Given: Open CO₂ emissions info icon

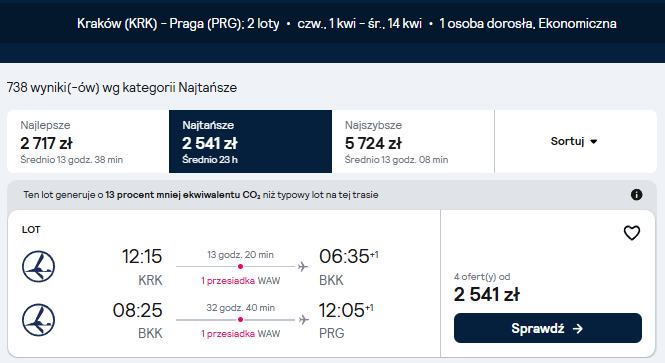Looking at the screenshot, I should 636,195.
